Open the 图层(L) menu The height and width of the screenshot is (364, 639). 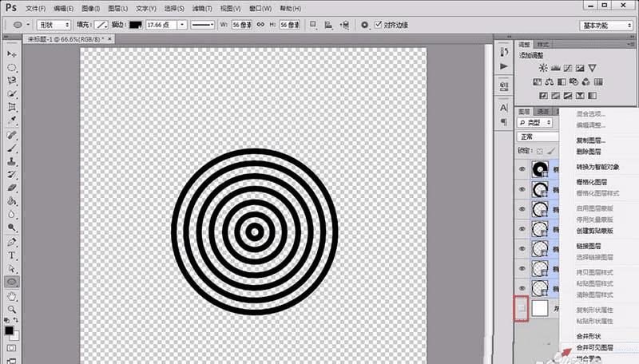(117, 8)
